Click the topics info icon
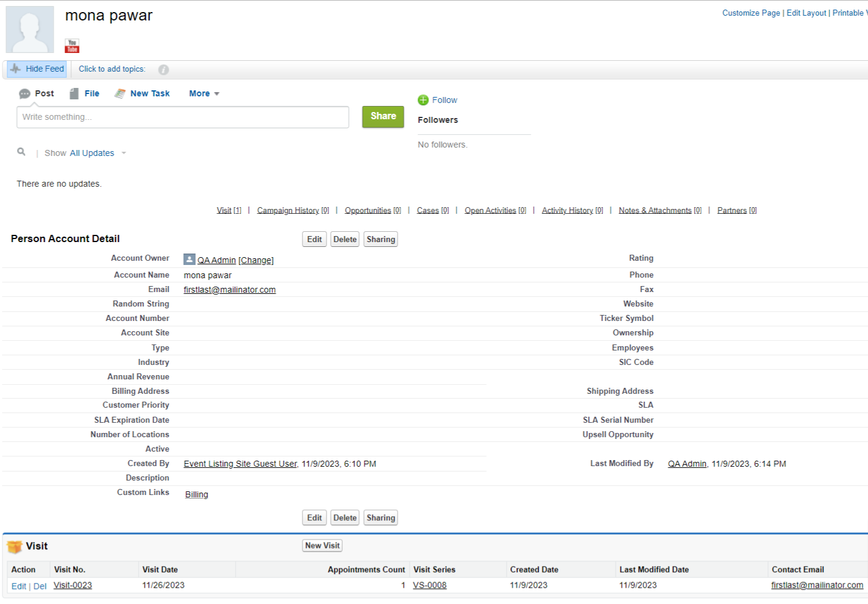This screenshot has height=604, width=868. 163,70
